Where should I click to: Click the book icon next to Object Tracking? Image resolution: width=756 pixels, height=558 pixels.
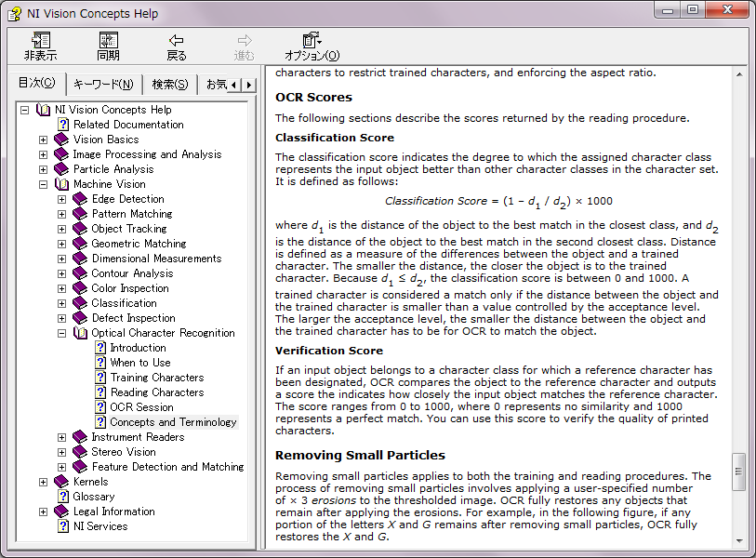(x=80, y=229)
